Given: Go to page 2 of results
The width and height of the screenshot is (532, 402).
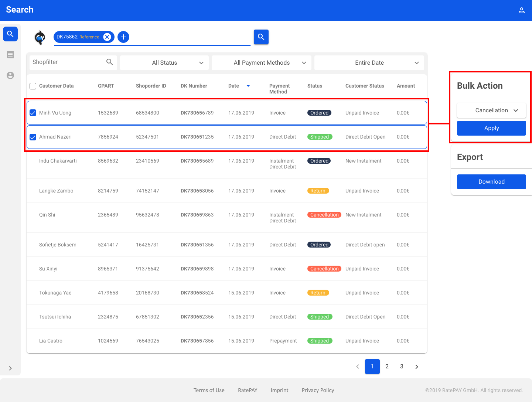Looking at the screenshot, I should pyautogui.click(x=387, y=367).
